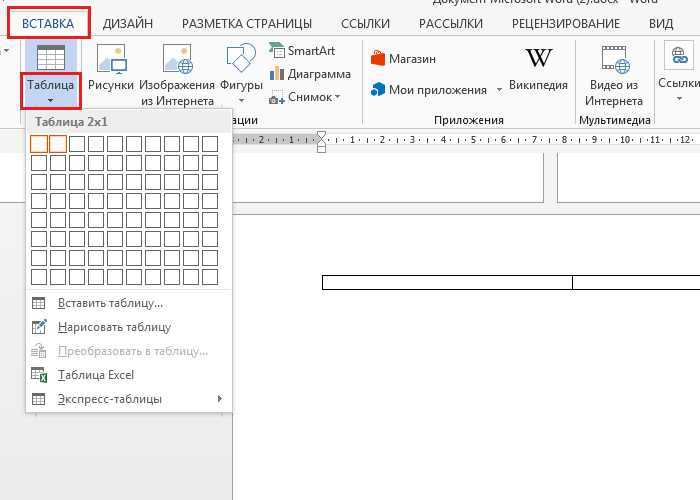The image size is (700, 500).
Task: Click the Приложения group label
Action: point(468,120)
